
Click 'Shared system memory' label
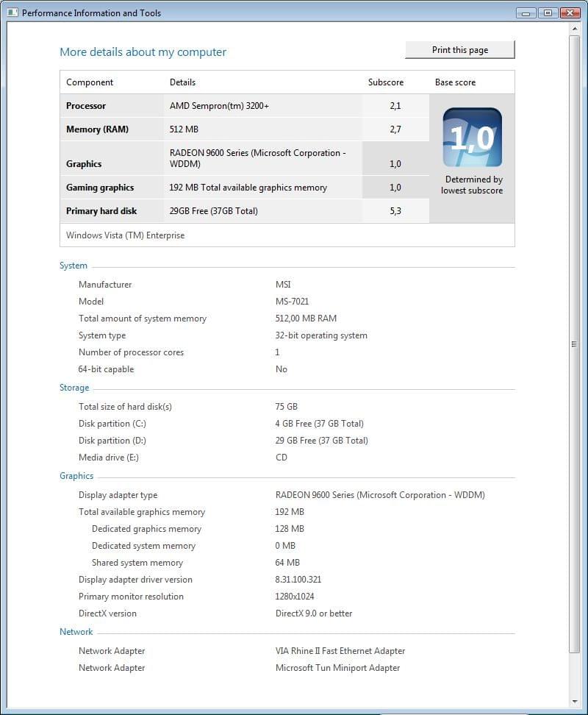click(x=137, y=562)
